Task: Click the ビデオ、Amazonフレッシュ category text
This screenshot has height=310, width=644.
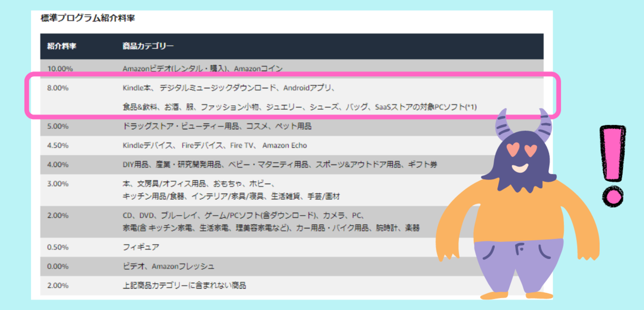Action: [x=169, y=267]
